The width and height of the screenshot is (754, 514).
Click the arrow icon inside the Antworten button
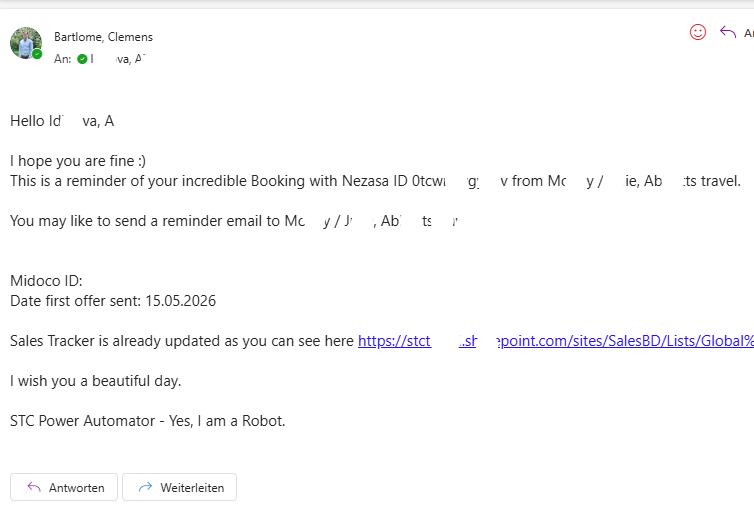(x=34, y=487)
